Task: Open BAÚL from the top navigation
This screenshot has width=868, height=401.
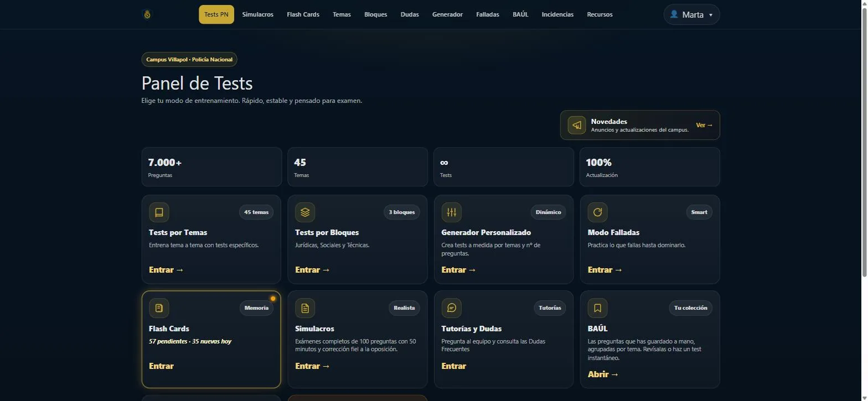Action: (x=520, y=14)
